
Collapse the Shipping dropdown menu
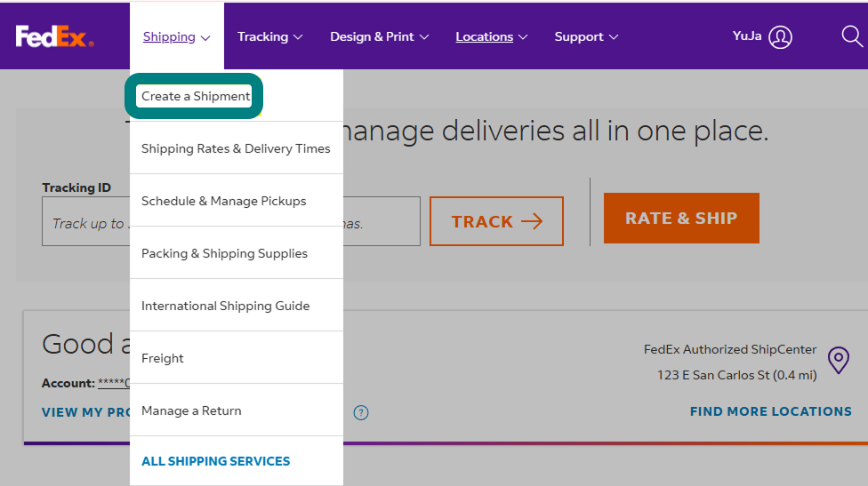click(x=177, y=37)
